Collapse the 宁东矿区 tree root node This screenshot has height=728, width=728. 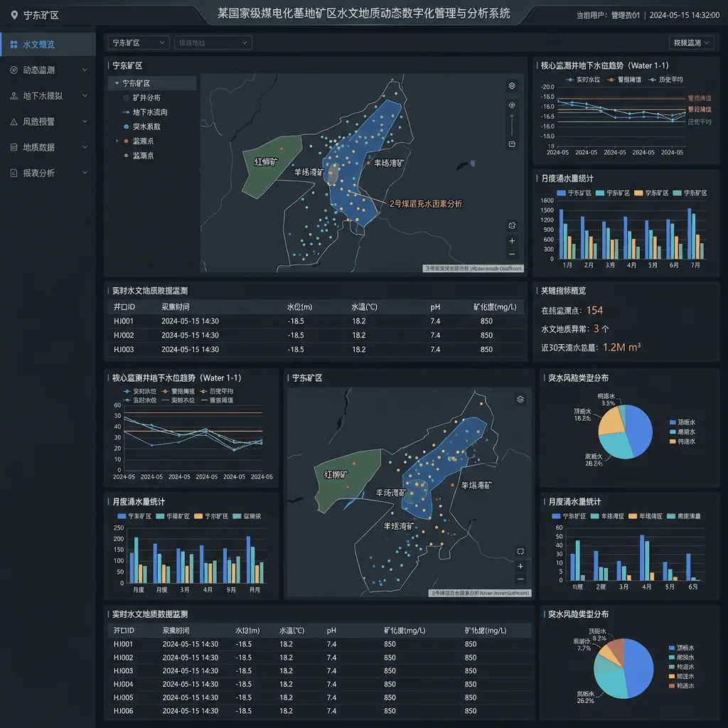pyautogui.click(x=117, y=83)
